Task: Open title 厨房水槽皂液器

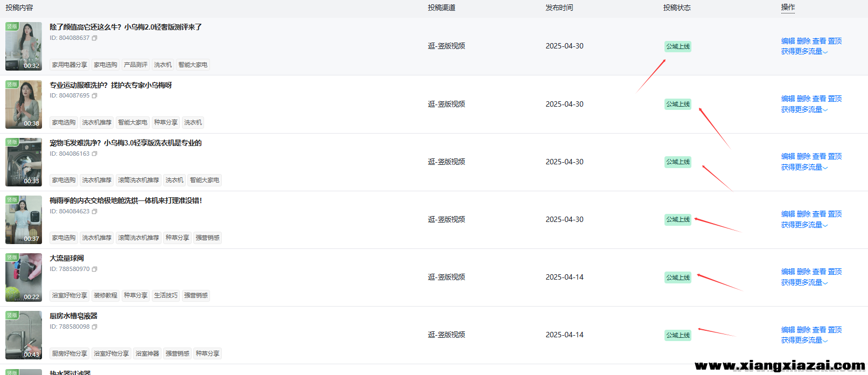Action: (74, 316)
